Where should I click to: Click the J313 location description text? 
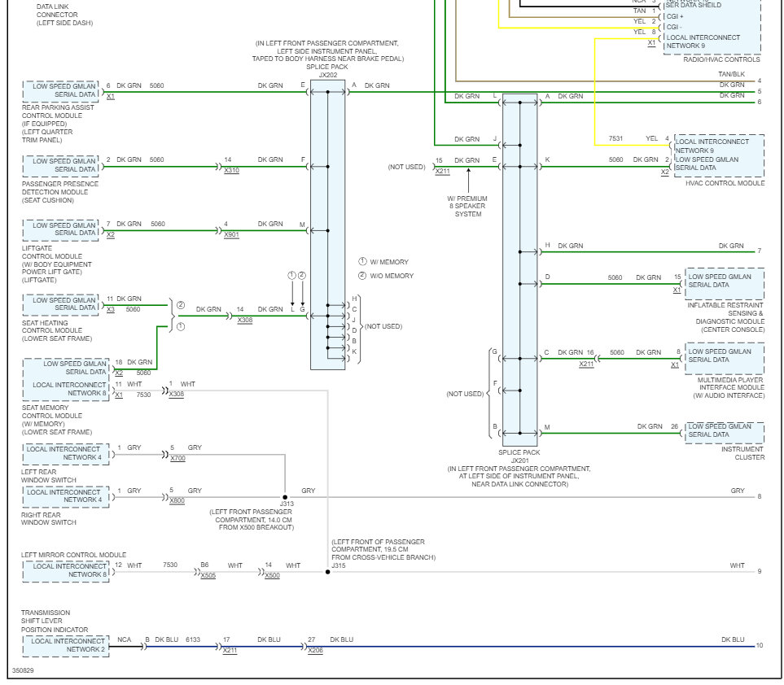tap(252, 520)
